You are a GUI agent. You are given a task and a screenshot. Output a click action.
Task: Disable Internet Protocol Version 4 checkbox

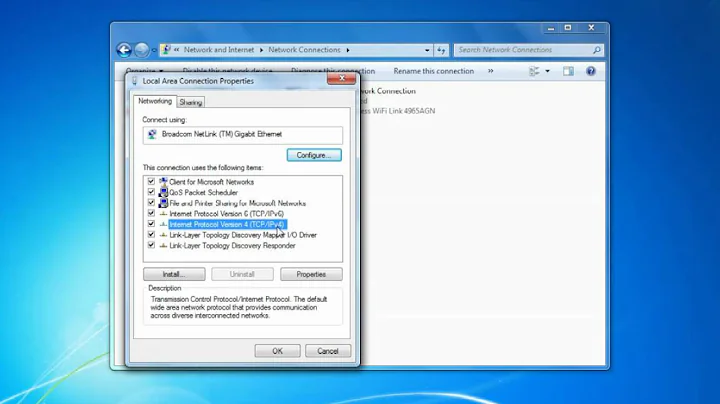point(151,224)
